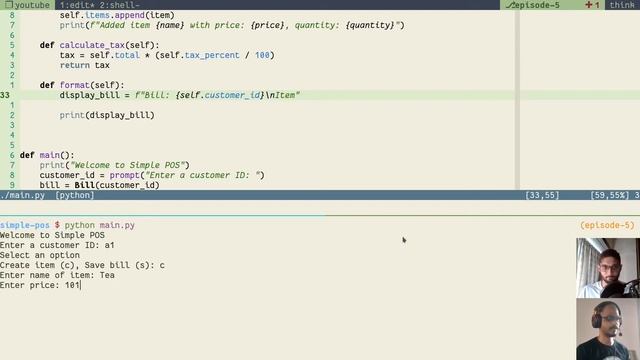Viewport: 640px width, 360px height.
Task: Click the bill = Bill(customer_id) line
Action: tap(99, 185)
